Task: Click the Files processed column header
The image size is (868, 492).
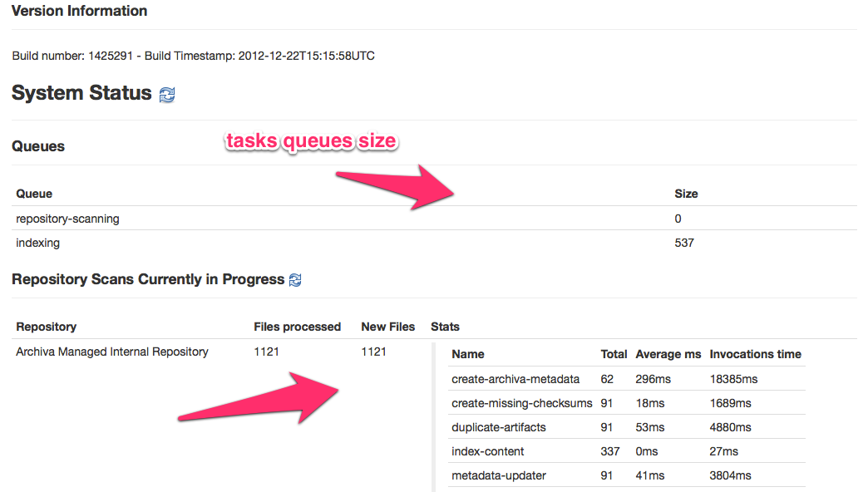Action: point(297,327)
